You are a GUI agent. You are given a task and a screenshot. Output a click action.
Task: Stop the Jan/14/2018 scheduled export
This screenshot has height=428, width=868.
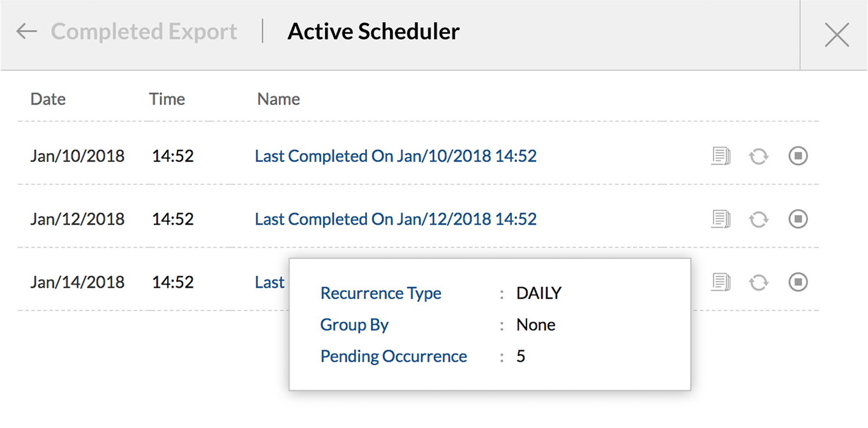(x=798, y=282)
